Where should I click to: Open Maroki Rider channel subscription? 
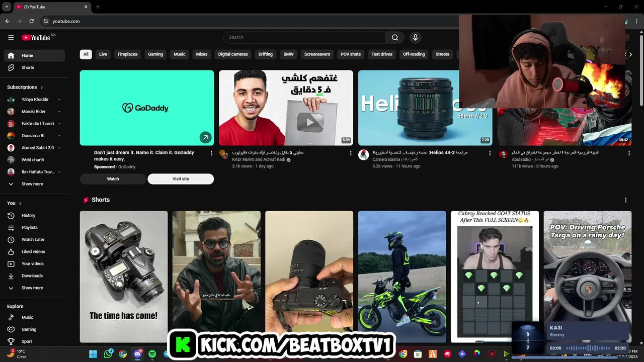tap(34, 112)
